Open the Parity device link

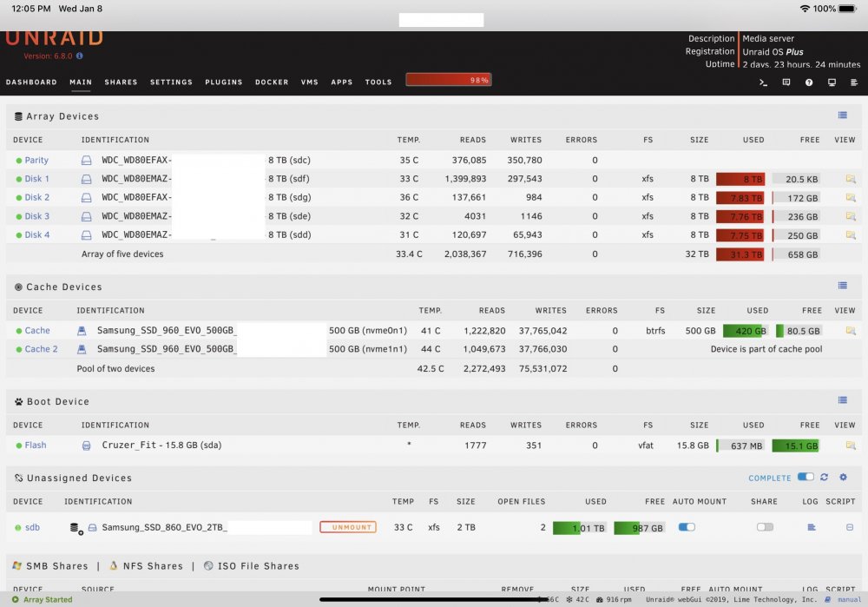pos(36,160)
